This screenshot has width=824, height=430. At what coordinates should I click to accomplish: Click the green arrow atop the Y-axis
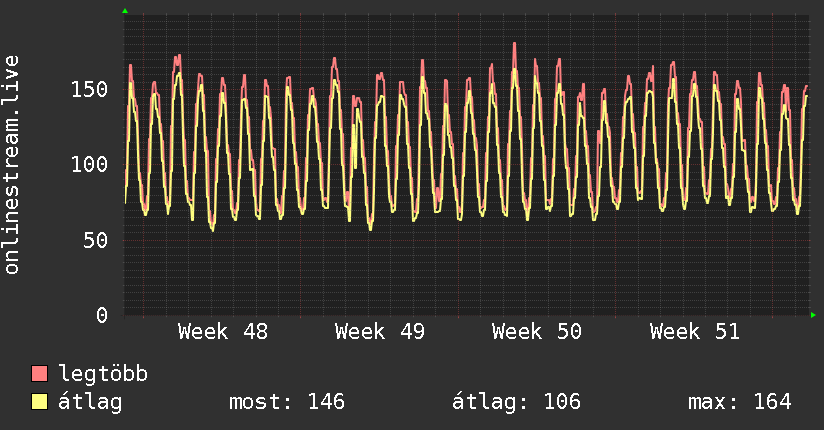coord(124,11)
